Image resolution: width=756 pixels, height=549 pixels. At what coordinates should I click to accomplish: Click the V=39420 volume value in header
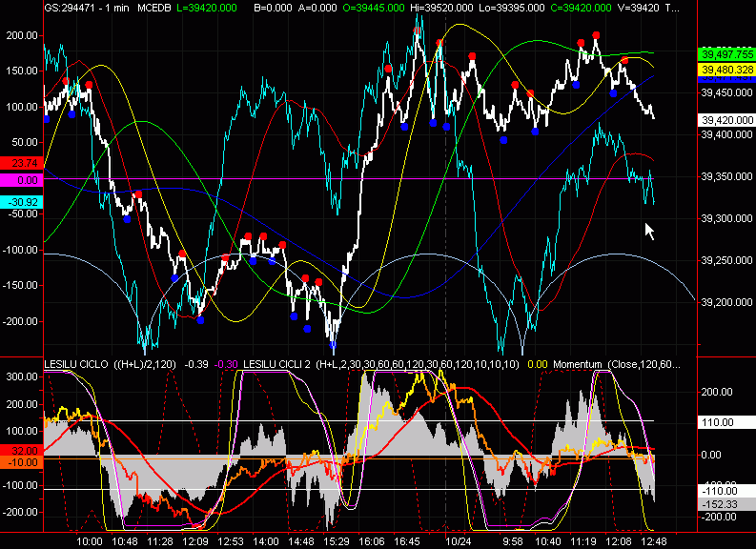(639, 8)
